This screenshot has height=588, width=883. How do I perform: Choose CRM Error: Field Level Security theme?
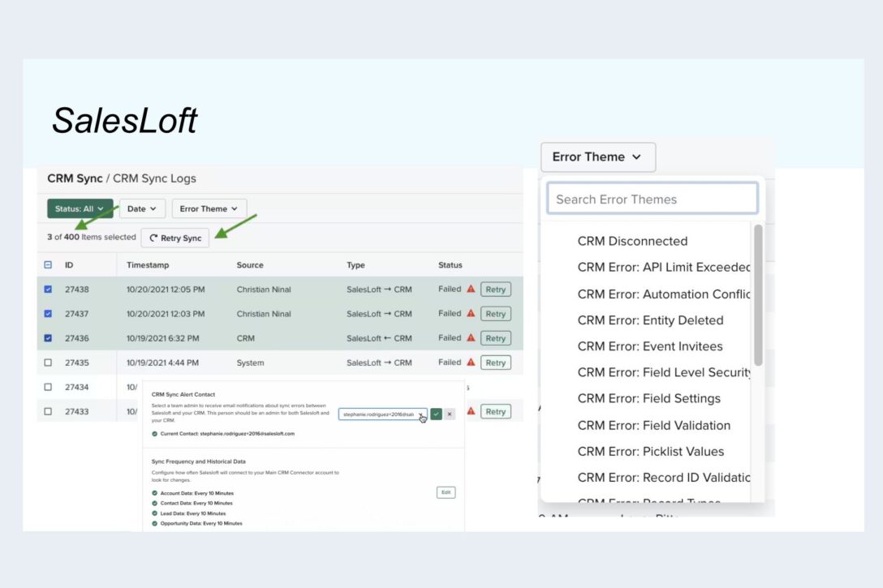point(663,372)
